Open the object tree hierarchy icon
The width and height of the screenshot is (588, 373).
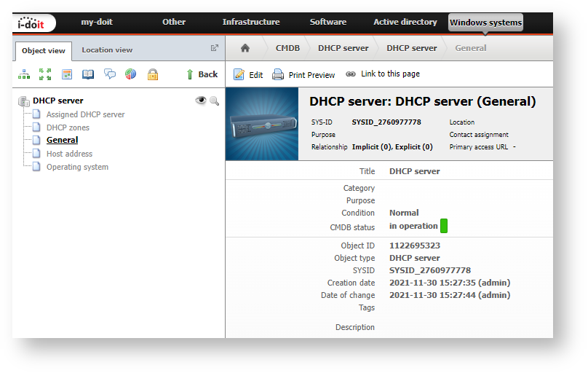click(x=24, y=74)
